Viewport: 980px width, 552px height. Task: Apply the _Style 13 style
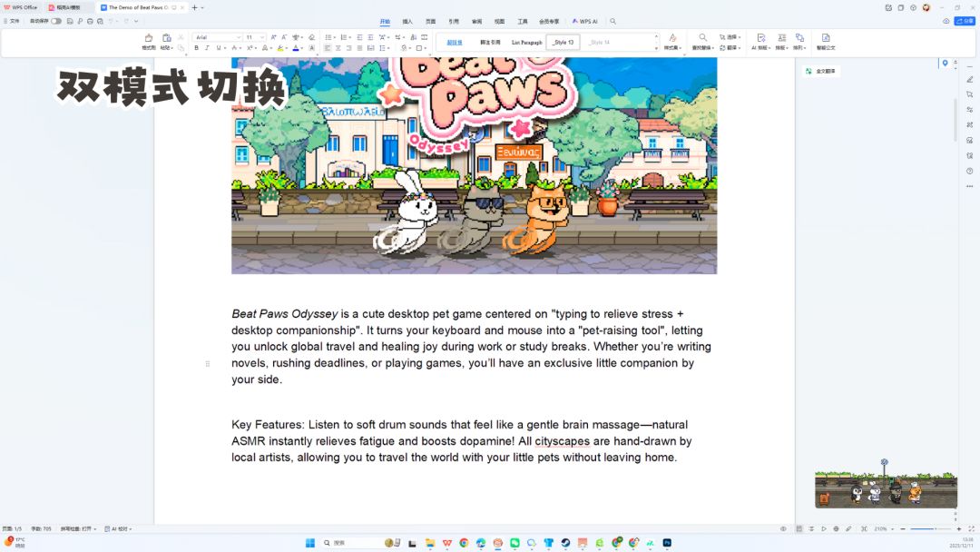tap(563, 42)
